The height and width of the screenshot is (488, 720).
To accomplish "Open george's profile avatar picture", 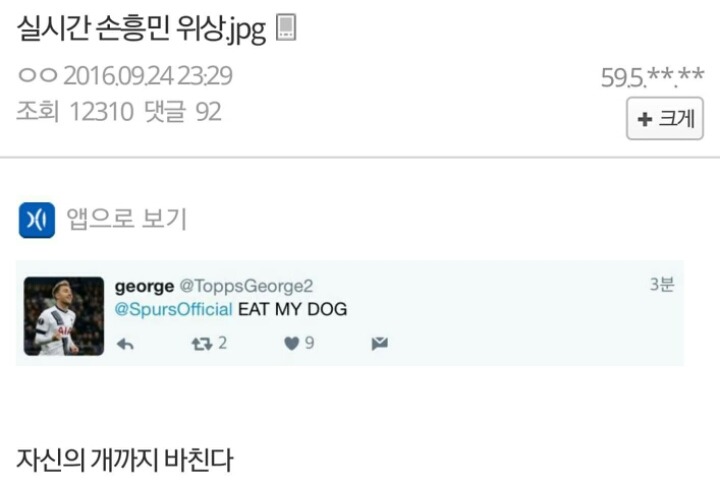I will pyautogui.click(x=63, y=316).
